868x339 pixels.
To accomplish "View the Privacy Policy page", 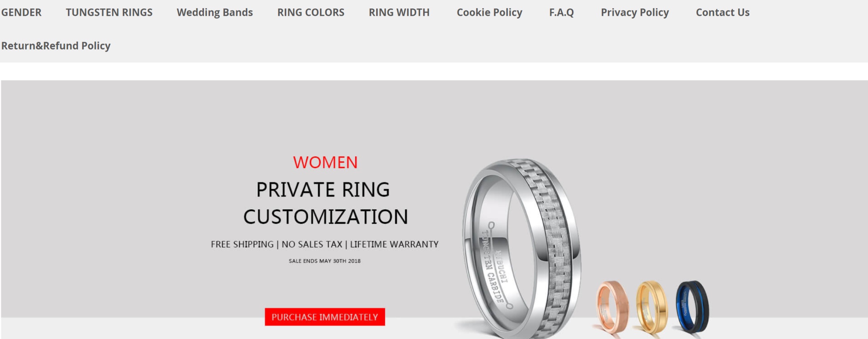I will pyautogui.click(x=635, y=13).
